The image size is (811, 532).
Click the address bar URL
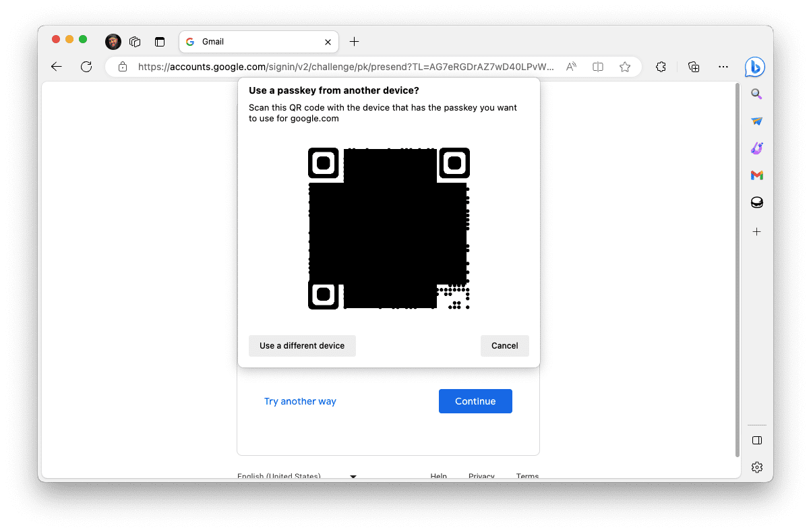click(346, 67)
